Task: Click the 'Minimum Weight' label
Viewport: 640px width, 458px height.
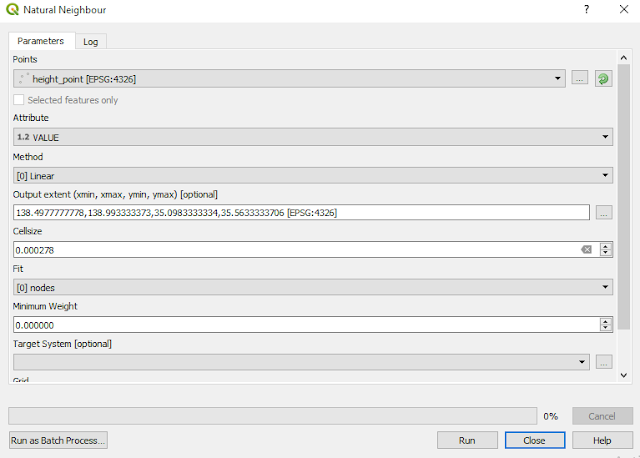Action: click(45, 306)
